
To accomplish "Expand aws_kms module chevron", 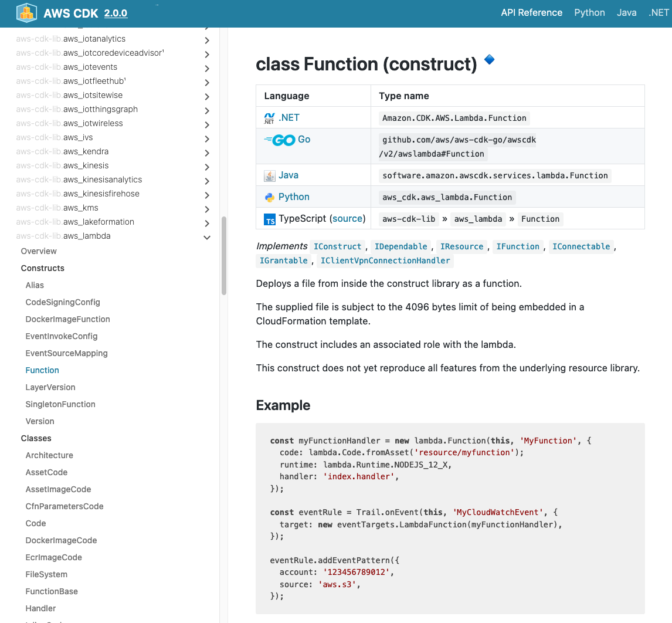I will [207, 209].
